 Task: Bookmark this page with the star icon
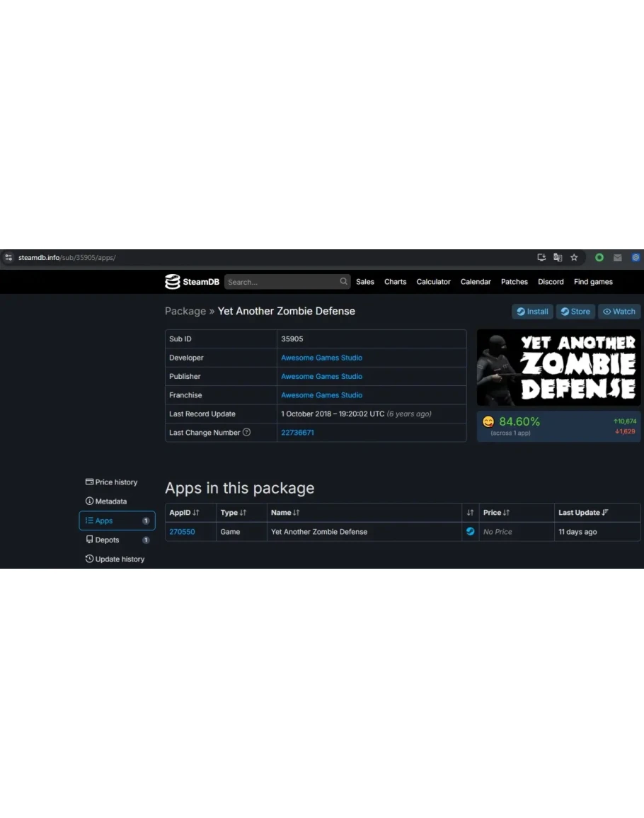tap(574, 258)
